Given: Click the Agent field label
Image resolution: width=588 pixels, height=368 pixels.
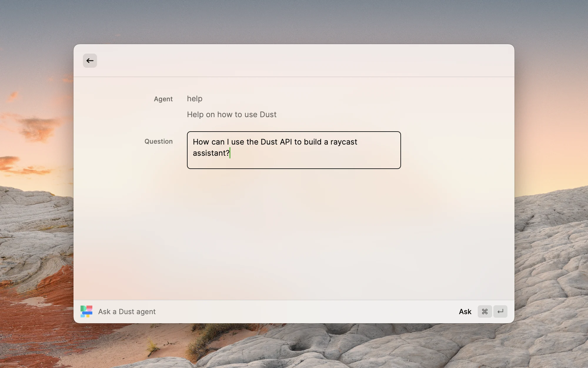Looking at the screenshot, I should click(163, 99).
